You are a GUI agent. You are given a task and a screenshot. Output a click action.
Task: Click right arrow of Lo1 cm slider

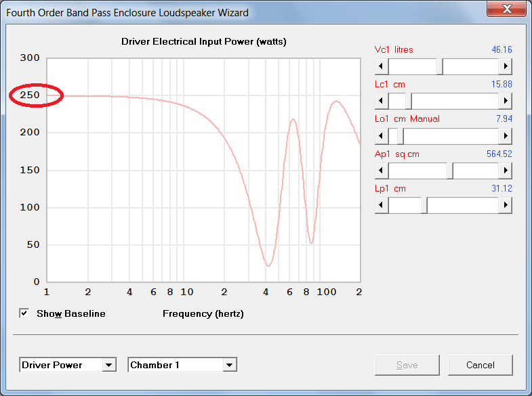506,136
